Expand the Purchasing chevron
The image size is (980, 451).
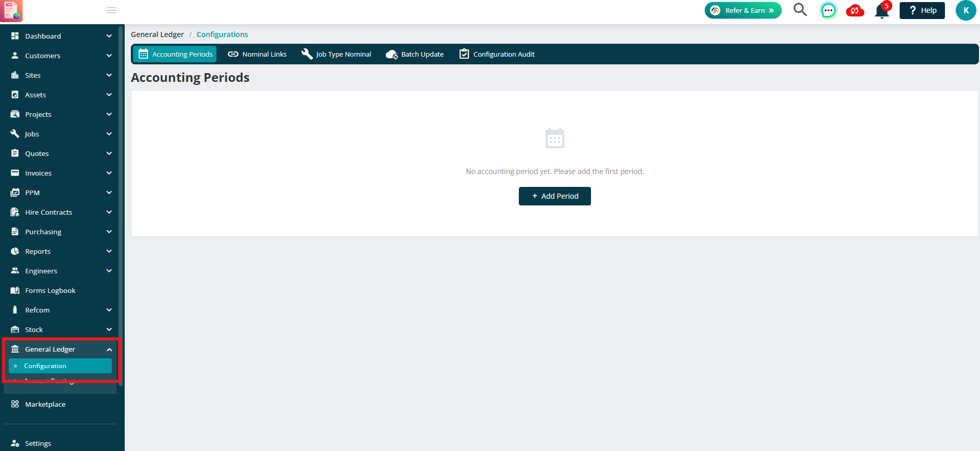point(109,232)
